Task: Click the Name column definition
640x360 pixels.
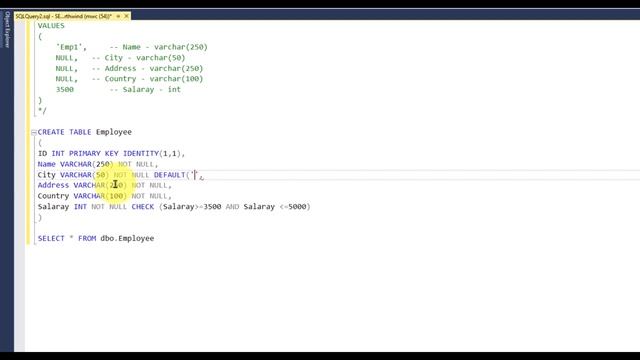Action: pos(98,164)
